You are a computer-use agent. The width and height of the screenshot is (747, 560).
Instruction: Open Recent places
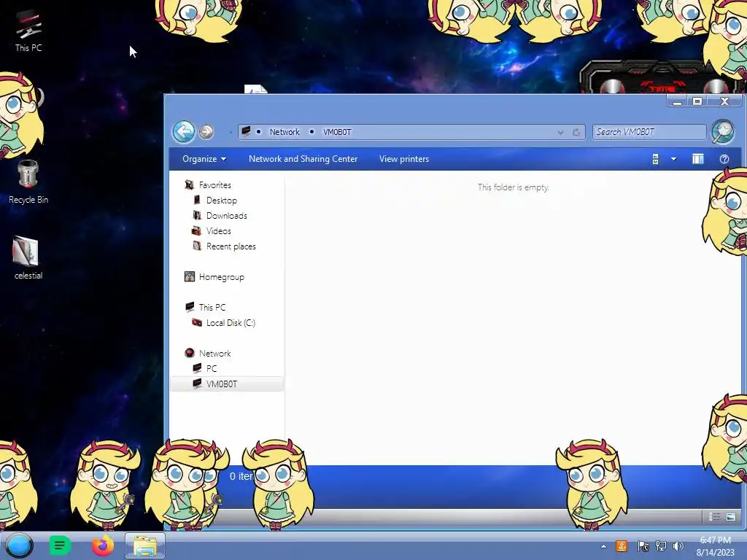pyautogui.click(x=231, y=246)
